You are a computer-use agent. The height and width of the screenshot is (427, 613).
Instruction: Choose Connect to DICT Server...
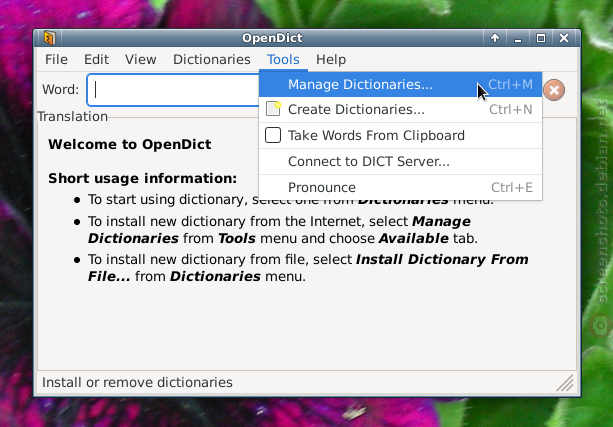point(400,161)
